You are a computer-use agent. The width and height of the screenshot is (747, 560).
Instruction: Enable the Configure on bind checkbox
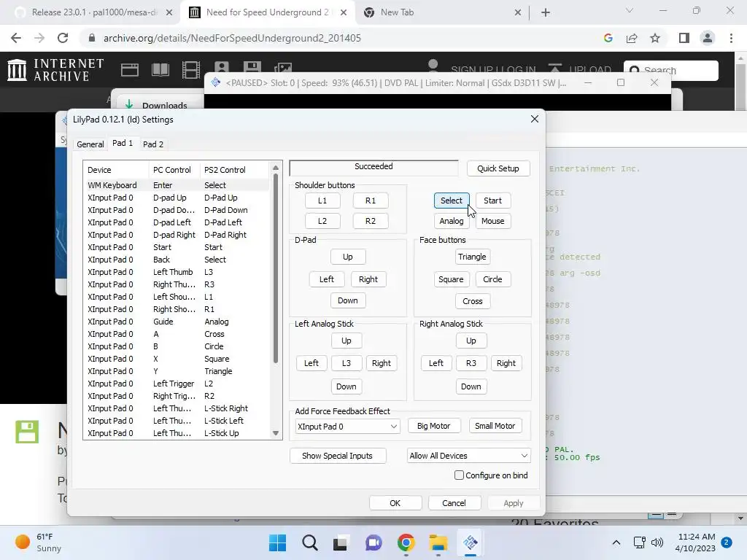pos(460,475)
